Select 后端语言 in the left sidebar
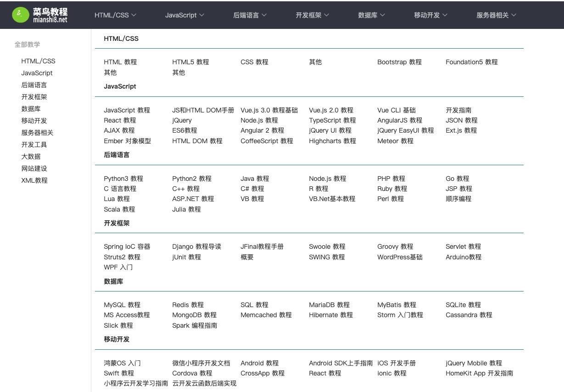Viewport: 564px width, 392px height. coord(34,85)
